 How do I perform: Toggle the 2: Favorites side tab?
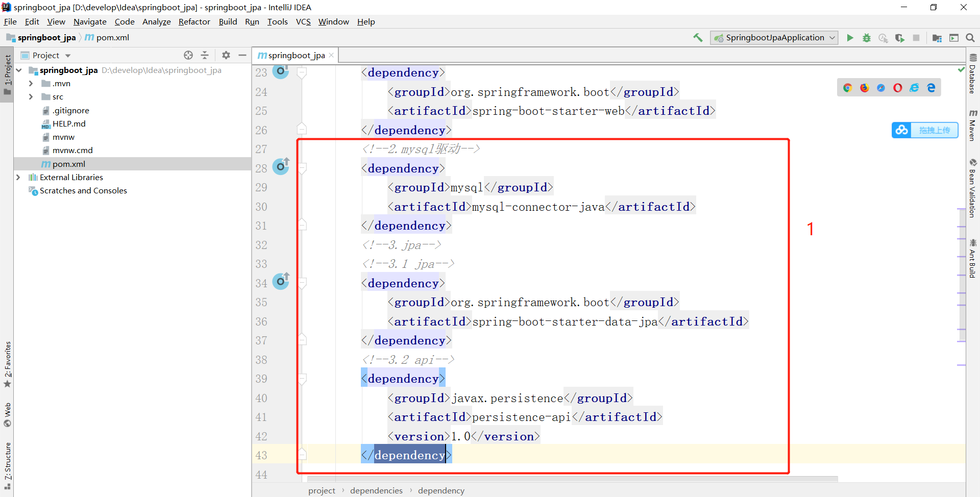tap(7, 364)
